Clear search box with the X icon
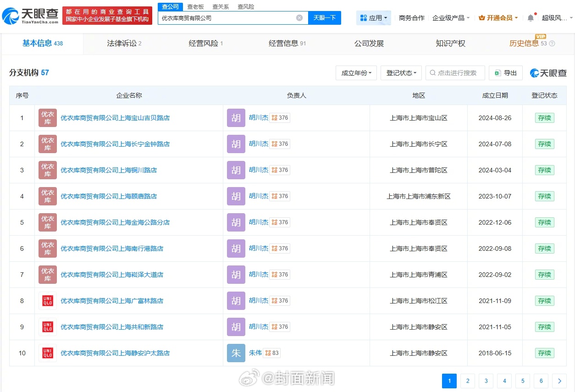 tap(299, 18)
